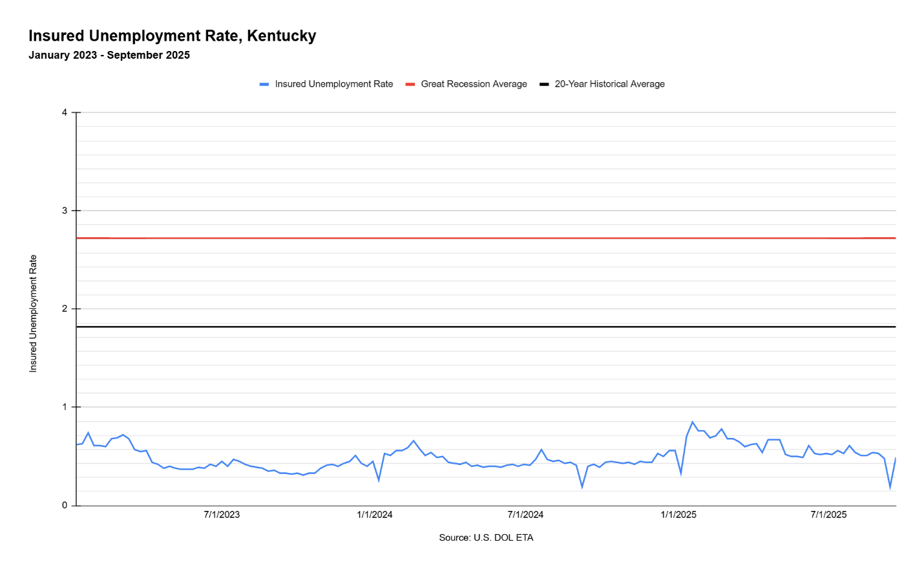Click the 1/1/2024 x-axis date label
Screen dimensions: 924x571
click(x=375, y=515)
